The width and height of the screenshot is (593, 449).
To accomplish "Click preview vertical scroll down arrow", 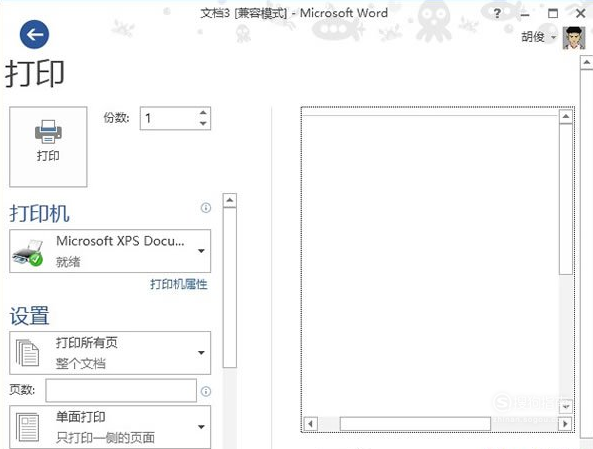I will (x=566, y=407).
